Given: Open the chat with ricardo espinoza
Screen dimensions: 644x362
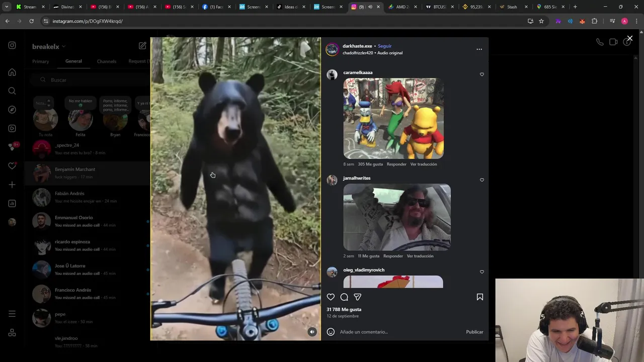Looking at the screenshot, I should click(x=88, y=245).
